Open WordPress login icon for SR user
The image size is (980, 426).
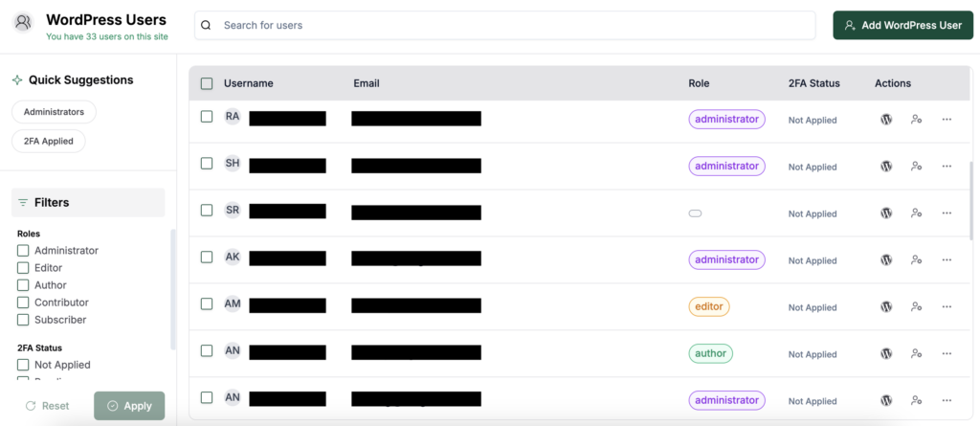point(886,213)
